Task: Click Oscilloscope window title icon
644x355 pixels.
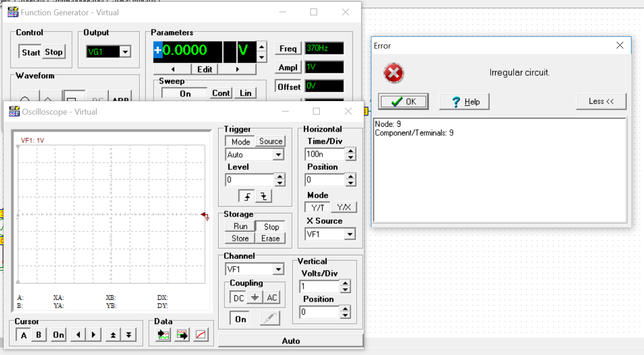Action: [13, 111]
